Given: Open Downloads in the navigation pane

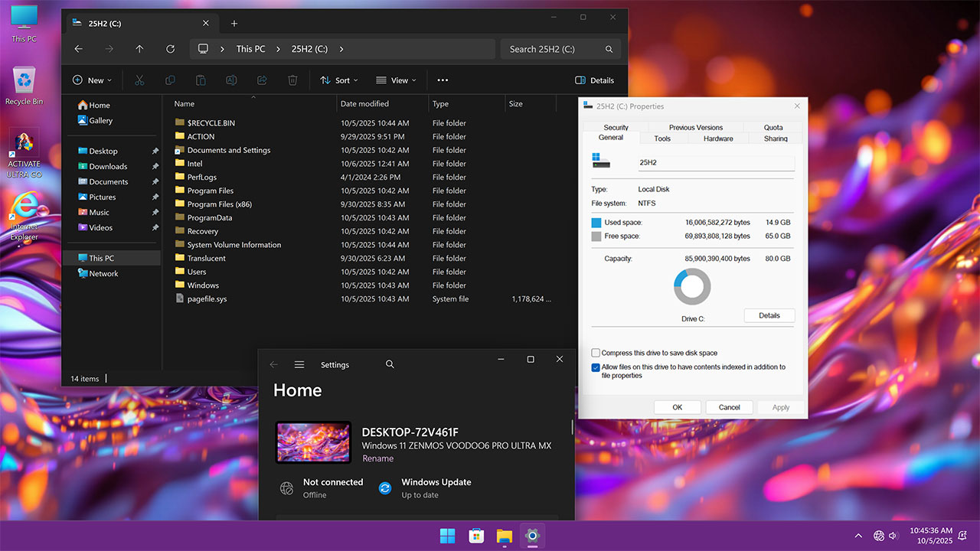Looking at the screenshot, I should tap(108, 166).
